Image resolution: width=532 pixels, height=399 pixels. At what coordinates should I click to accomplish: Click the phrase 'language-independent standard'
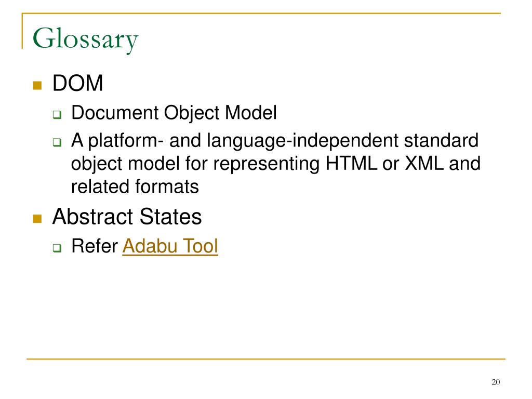tap(343, 141)
